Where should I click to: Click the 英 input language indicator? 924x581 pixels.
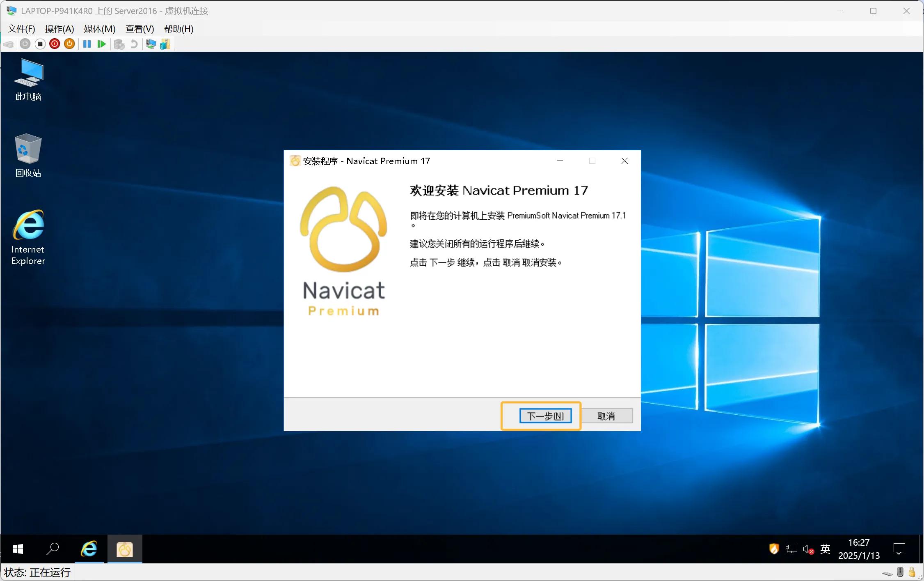coord(825,549)
